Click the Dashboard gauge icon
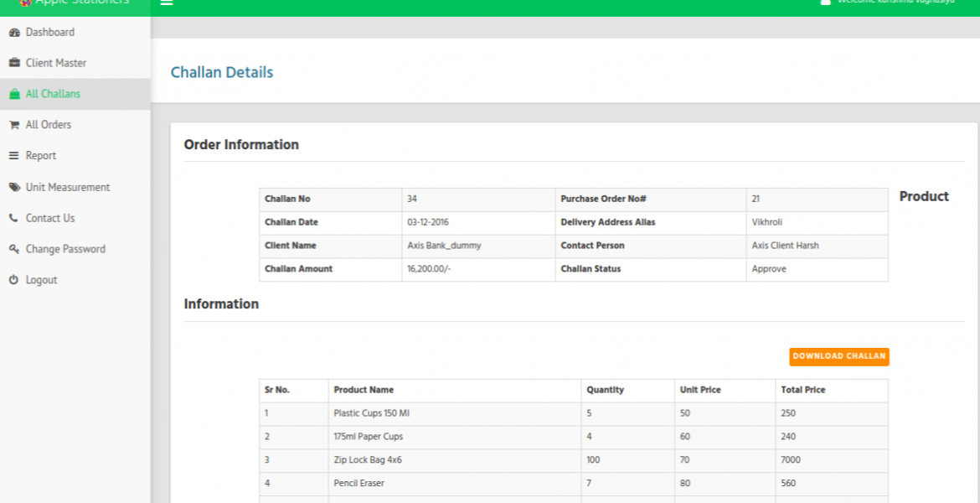Viewport: 980px width, 503px height. (x=13, y=33)
